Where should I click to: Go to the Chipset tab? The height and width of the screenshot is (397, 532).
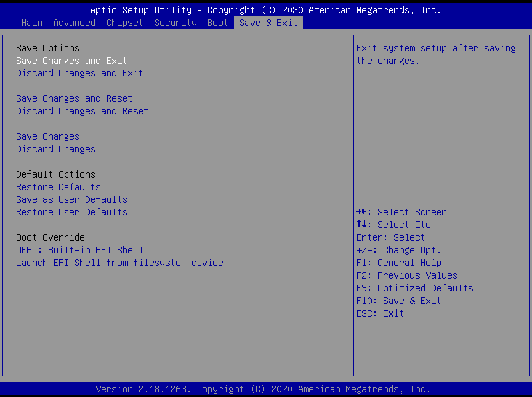tap(125, 23)
